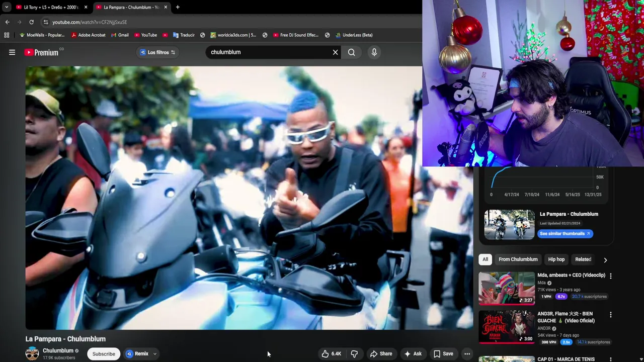Expand the Remix dropdown arrow
644x362 pixels.
155,354
